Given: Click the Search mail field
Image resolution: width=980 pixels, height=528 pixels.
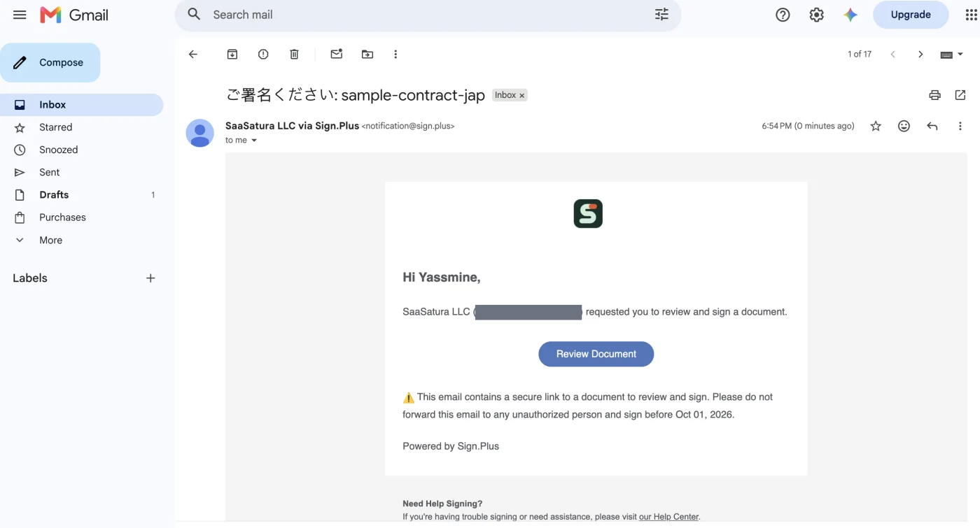Looking at the screenshot, I should click(427, 15).
